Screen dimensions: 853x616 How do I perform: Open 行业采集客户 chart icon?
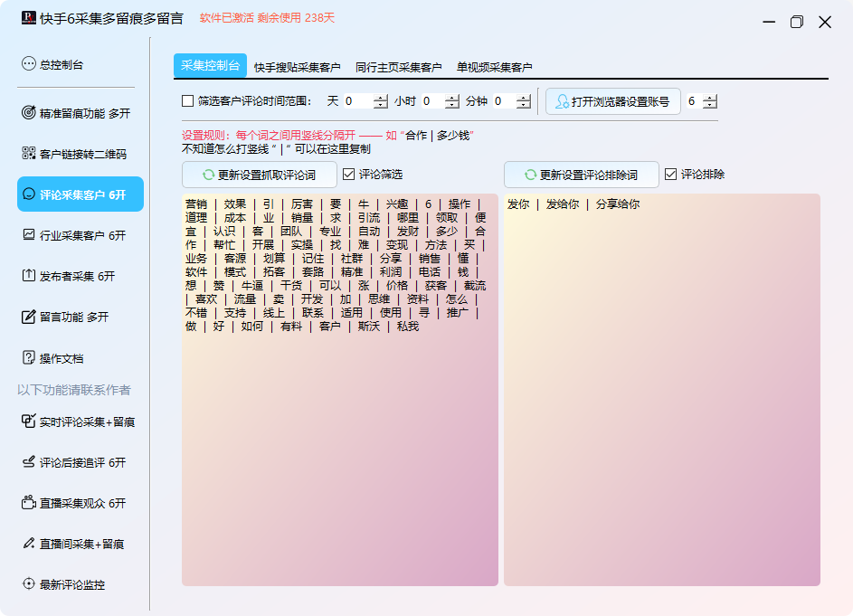pos(29,235)
